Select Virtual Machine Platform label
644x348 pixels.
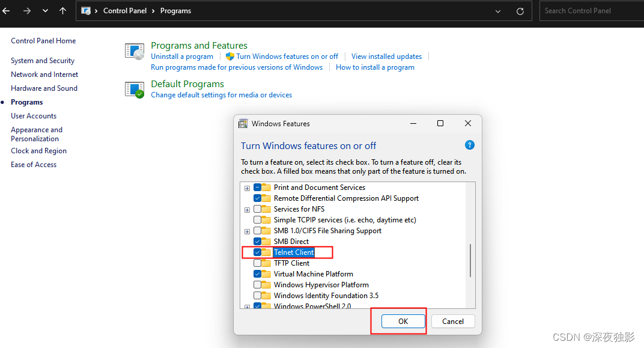pyautogui.click(x=314, y=273)
